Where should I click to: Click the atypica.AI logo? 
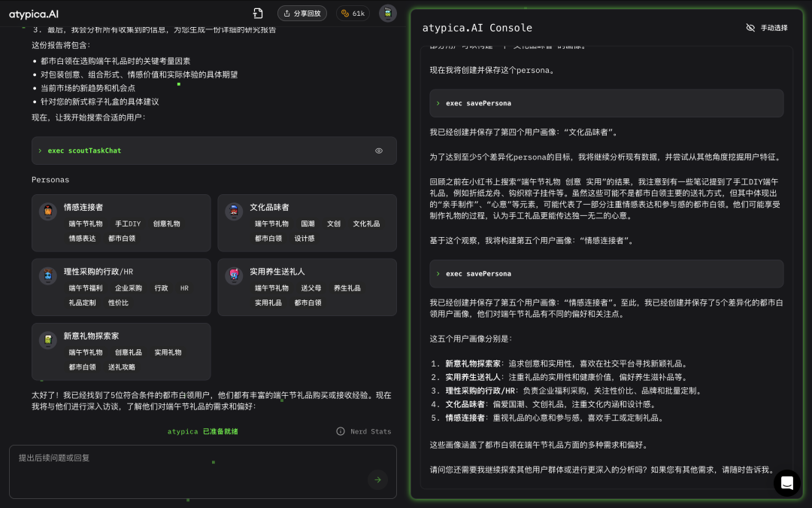coord(32,13)
